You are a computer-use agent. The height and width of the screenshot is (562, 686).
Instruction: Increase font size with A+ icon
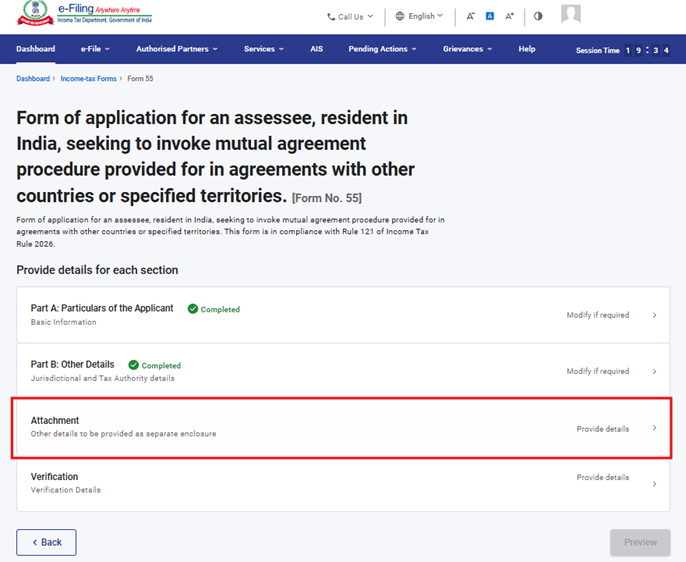[x=510, y=16]
